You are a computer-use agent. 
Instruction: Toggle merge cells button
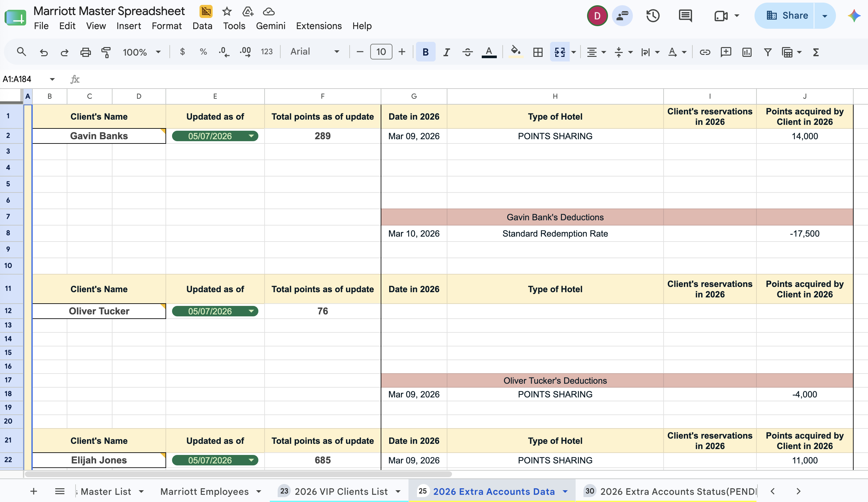[560, 52]
